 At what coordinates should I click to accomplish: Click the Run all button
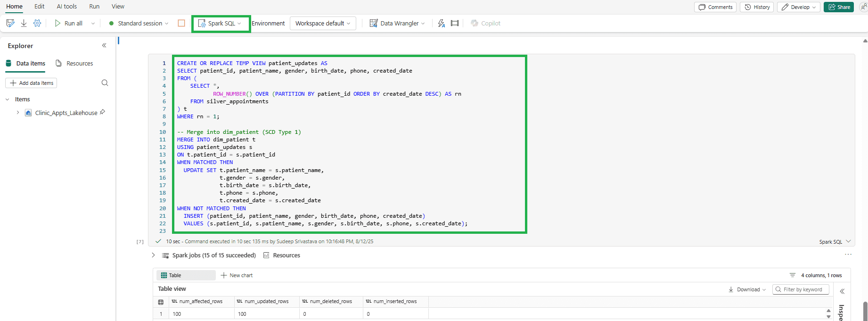point(69,23)
